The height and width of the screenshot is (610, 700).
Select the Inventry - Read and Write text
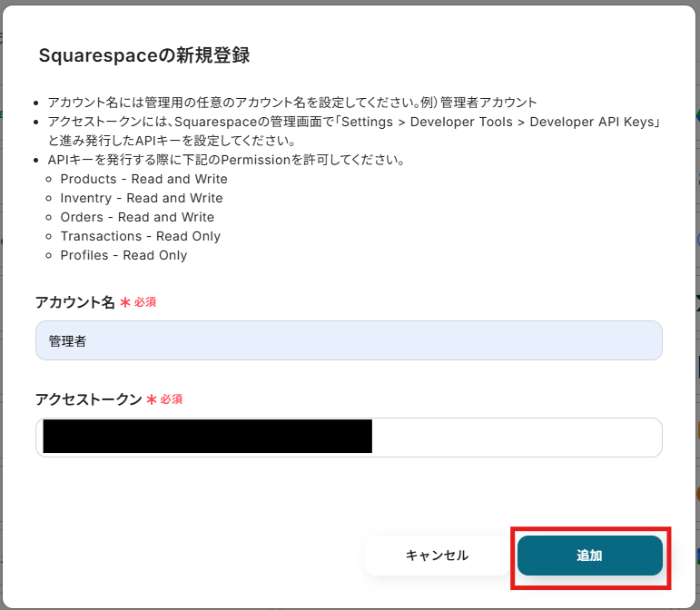pyautogui.click(x=142, y=198)
